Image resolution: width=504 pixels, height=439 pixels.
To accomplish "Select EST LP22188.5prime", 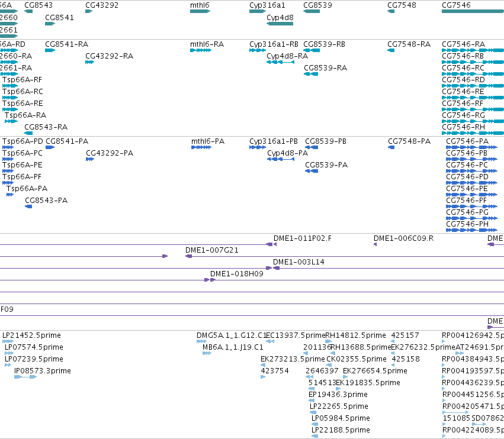I will [x=341, y=430].
